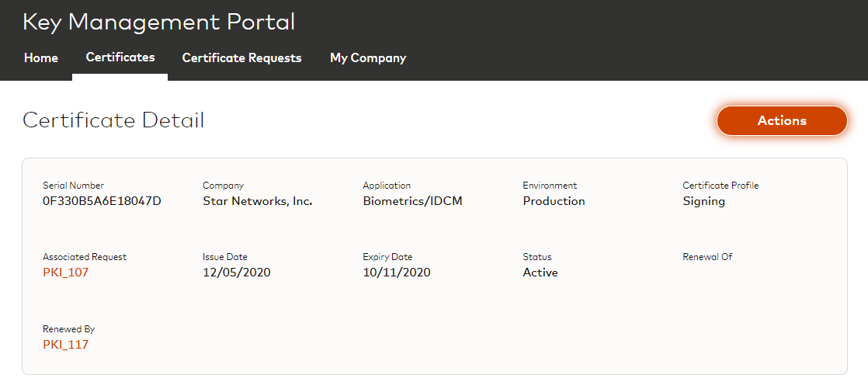Go to the Home tab
This screenshot has width=868, height=382.
(x=41, y=58)
